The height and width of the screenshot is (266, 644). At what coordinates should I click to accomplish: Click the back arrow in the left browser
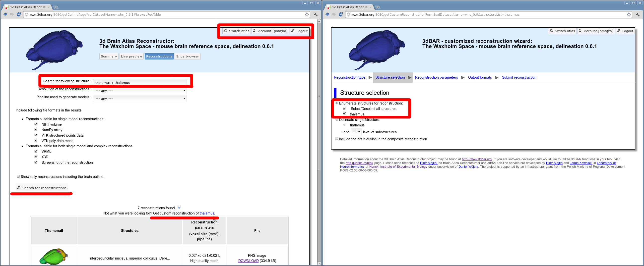pos(5,14)
